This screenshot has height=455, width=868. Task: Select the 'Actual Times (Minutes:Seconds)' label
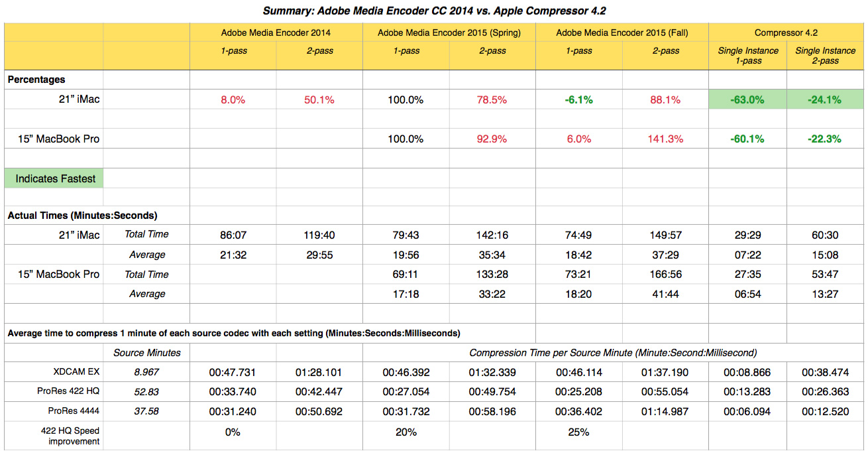pyautogui.click(x=82, y=215)
